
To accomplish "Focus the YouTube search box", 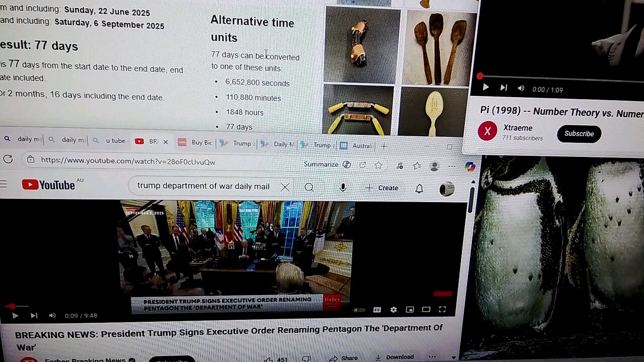I will 203,186.
